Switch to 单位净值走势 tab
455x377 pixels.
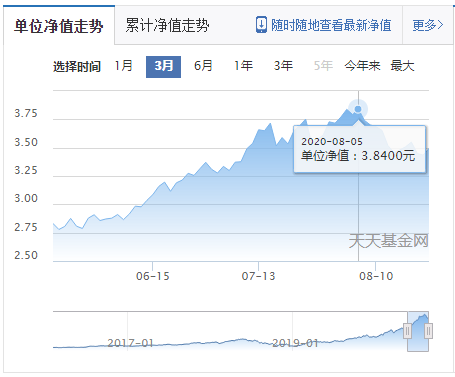click(59, 25)
